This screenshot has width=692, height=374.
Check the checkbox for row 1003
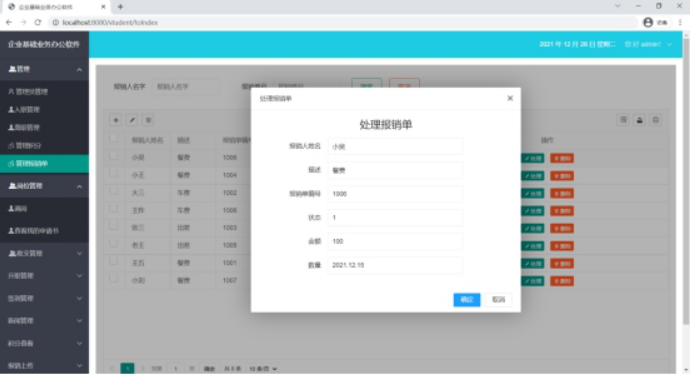(x=113, y=226)
